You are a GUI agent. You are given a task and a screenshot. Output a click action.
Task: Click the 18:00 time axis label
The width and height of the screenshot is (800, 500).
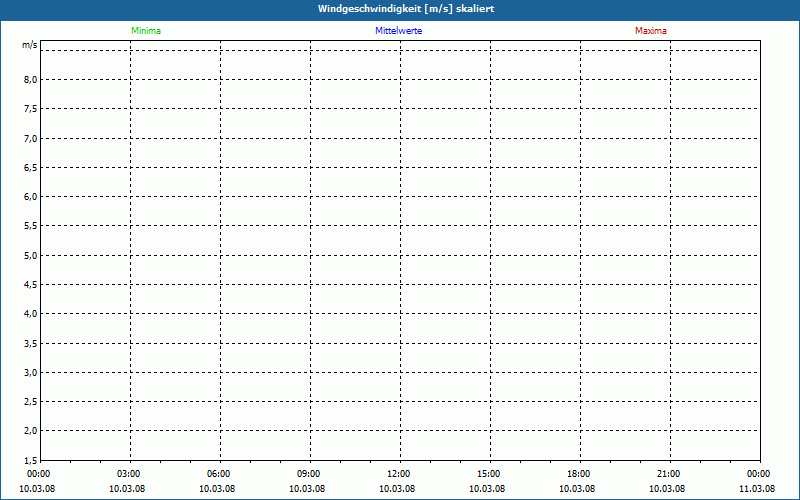coord(579,474)
